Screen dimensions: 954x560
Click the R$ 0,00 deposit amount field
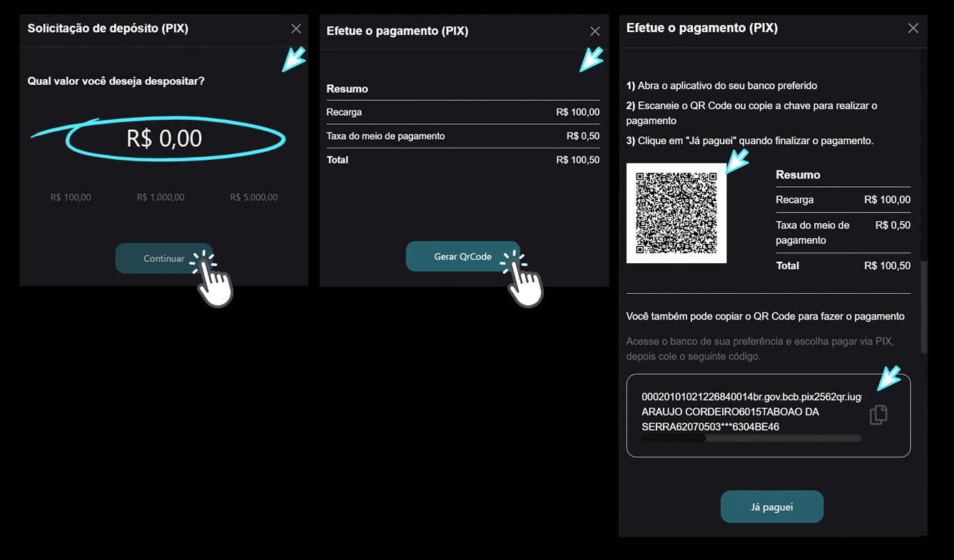(x=164, y=138)
